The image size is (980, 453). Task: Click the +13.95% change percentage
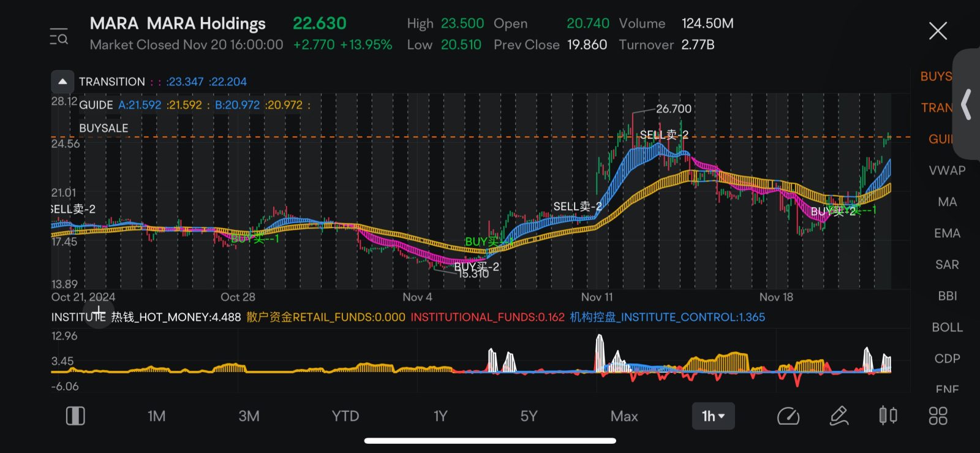(x=366, y=45)
